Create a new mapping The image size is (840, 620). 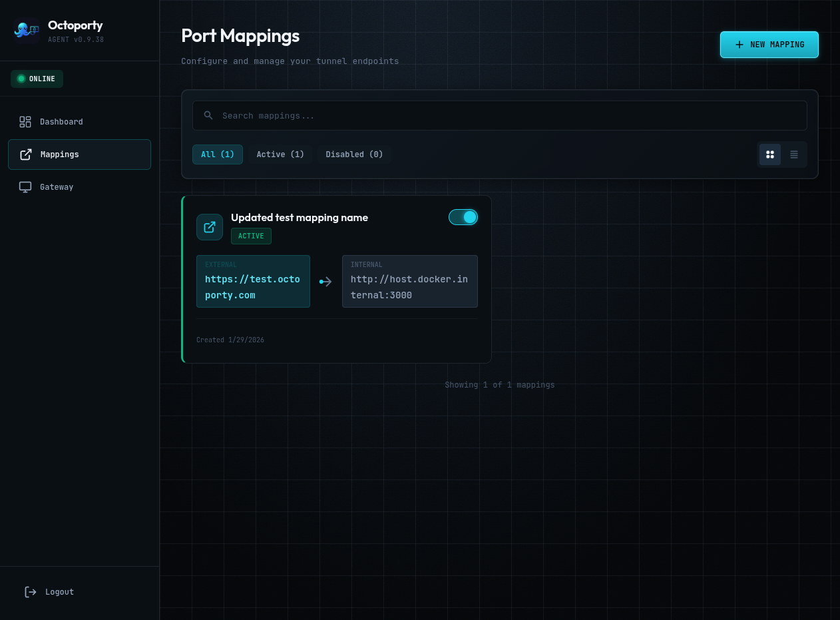769,45
